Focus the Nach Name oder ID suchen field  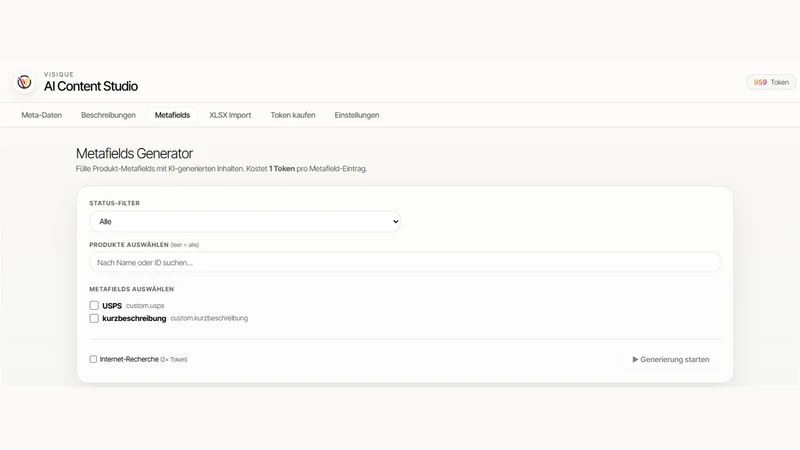coord(405,263)
